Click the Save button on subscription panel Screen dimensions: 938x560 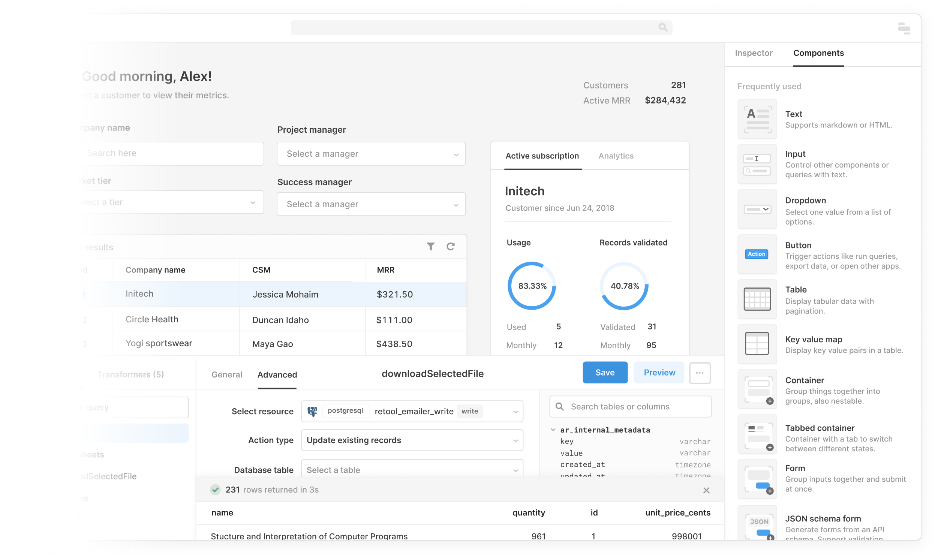pyautogui.click(x=605, y=372)
